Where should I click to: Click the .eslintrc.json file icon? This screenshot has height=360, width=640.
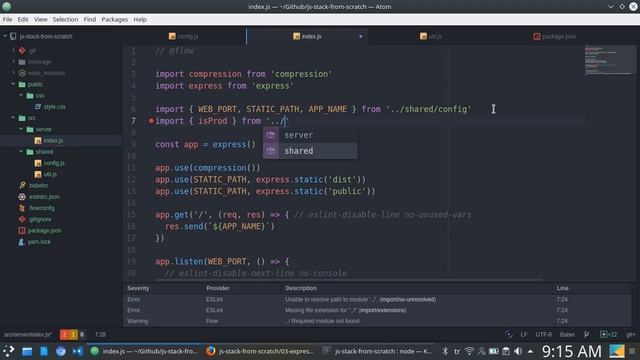coord(22,197)
